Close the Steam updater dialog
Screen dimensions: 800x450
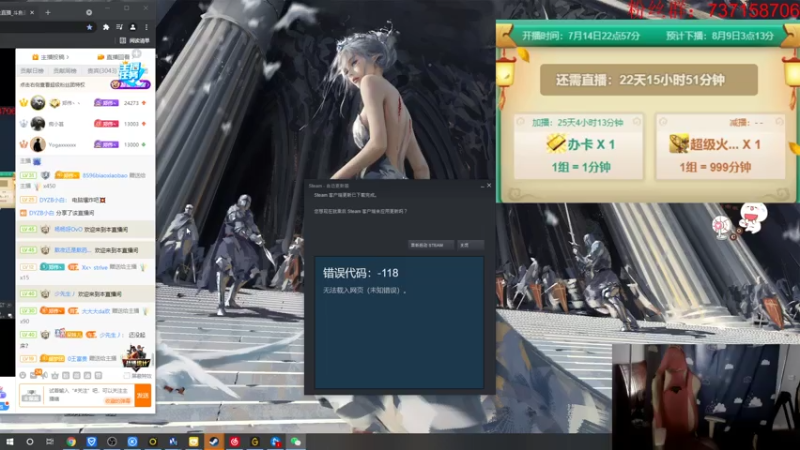(x=489, y=186)
